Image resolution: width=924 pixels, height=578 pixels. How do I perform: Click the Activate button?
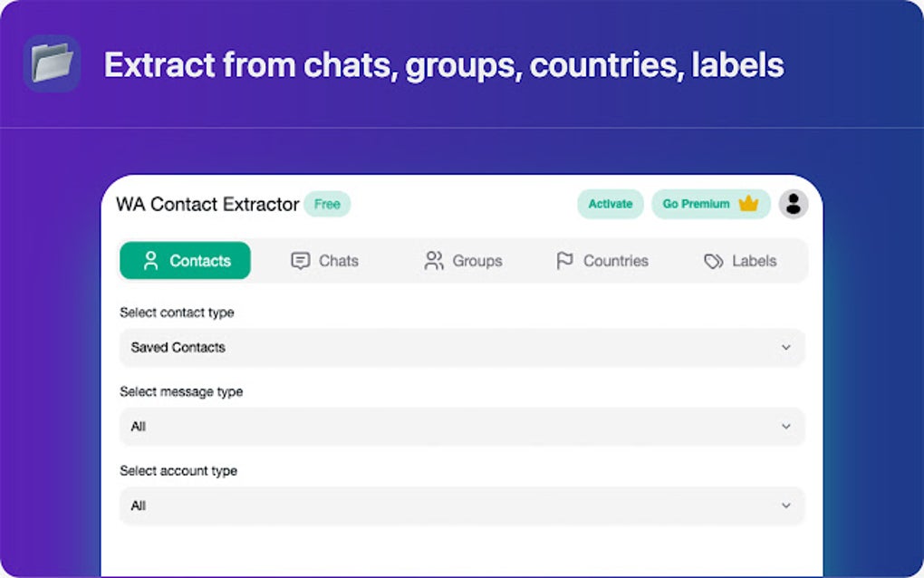click(x=610, y=204)
